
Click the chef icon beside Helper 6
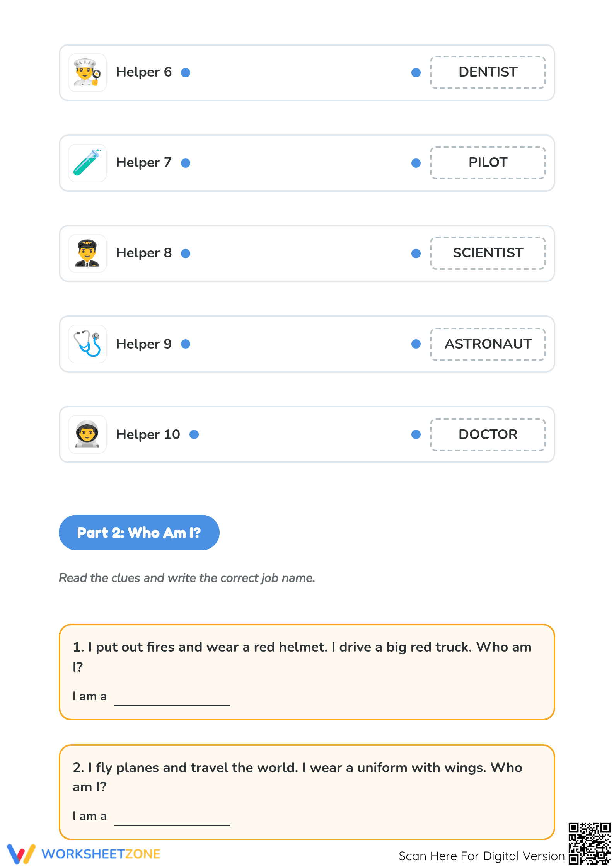87,73
